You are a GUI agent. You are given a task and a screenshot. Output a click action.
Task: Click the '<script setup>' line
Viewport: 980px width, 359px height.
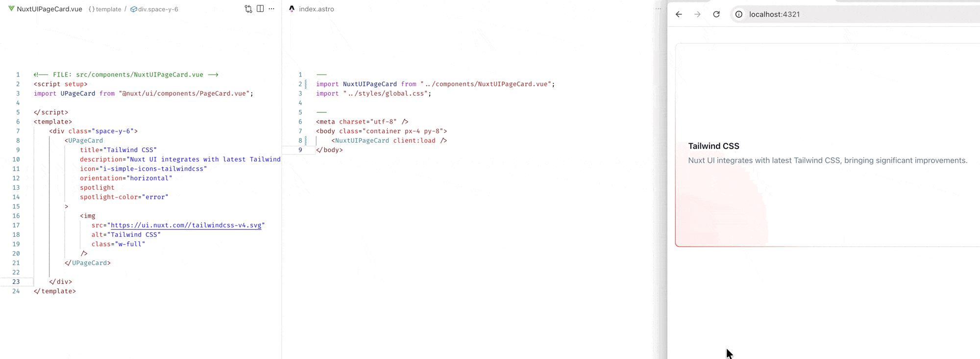coord(60,84)
